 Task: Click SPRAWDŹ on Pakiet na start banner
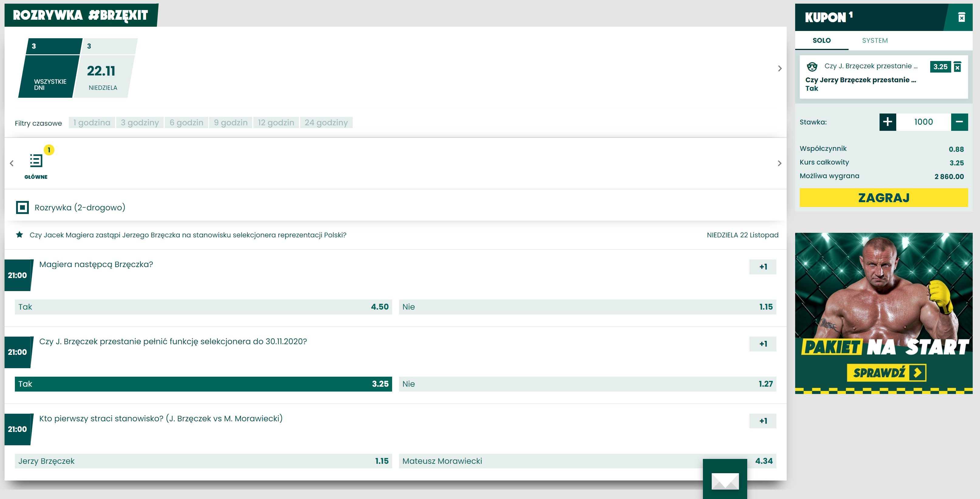click(887, 373)
